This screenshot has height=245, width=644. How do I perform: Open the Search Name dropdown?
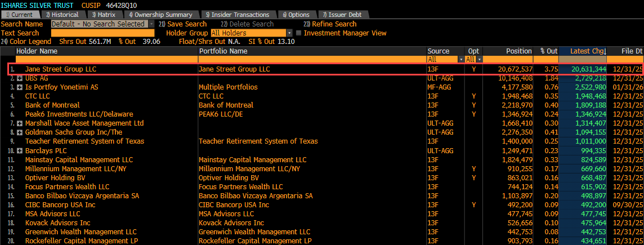[151, 24]
